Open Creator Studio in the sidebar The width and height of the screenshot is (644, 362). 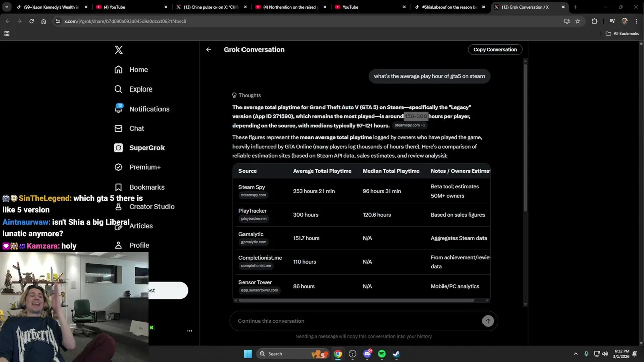click(x=144, y=206)
